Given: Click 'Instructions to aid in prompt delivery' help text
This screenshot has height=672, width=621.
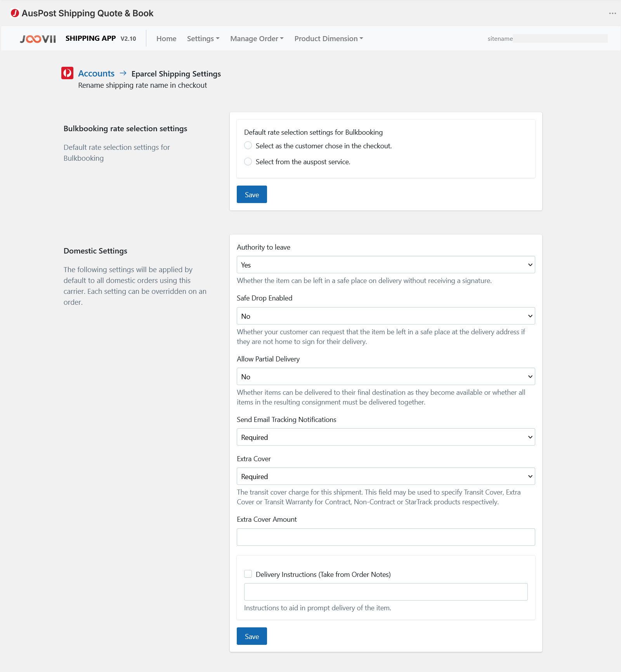Looking at the screenshot, I should pyautogui.click(x=317, y=608).
